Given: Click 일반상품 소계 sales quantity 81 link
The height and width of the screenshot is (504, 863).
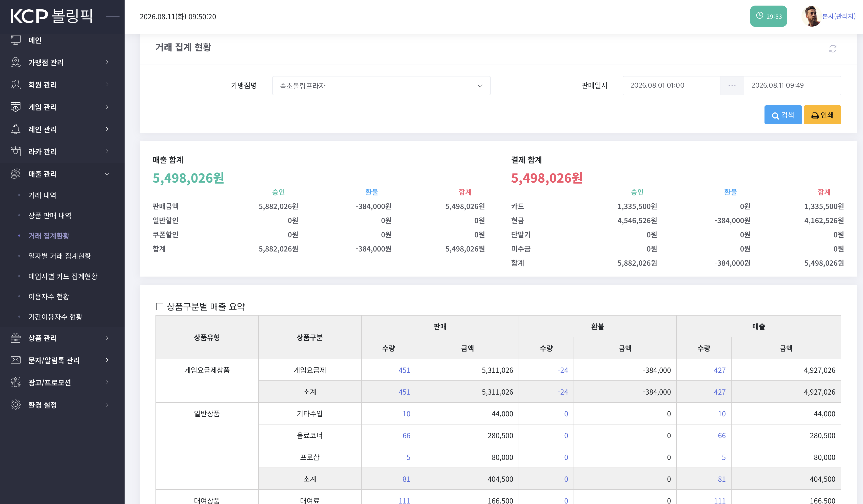Looking at the screenshot, I should pos(406,479).
